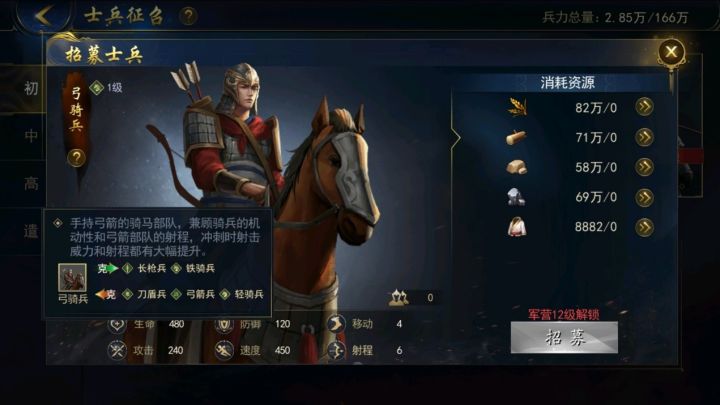Viewport: 720px width, 405px height.
Task: Get more grain via arrow beside 82万/0
Action: [x=644, y=107]
